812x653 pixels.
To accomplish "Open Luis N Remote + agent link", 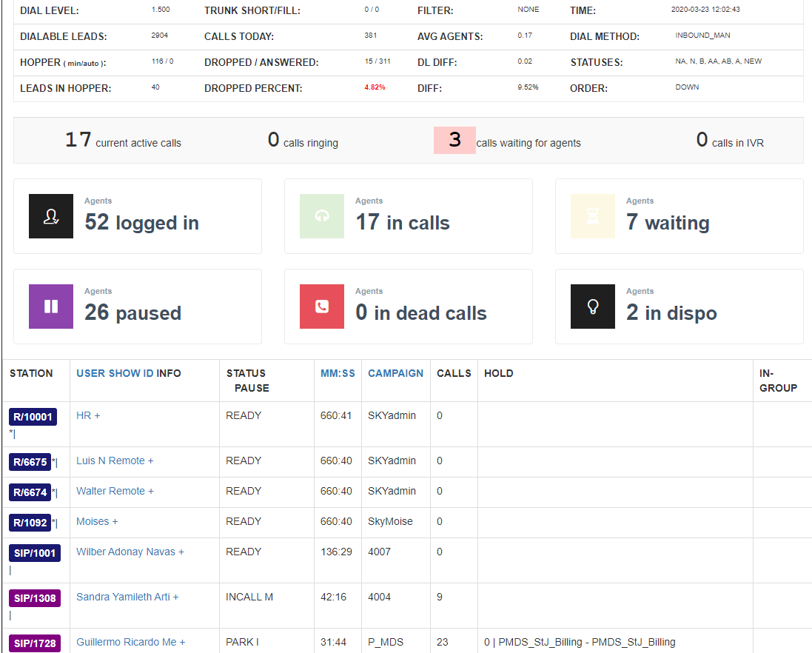I will click(115, 461).
